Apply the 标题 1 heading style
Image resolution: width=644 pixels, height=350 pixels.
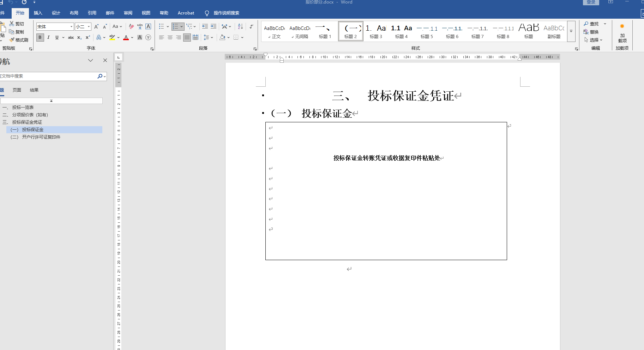coord(325,31)
